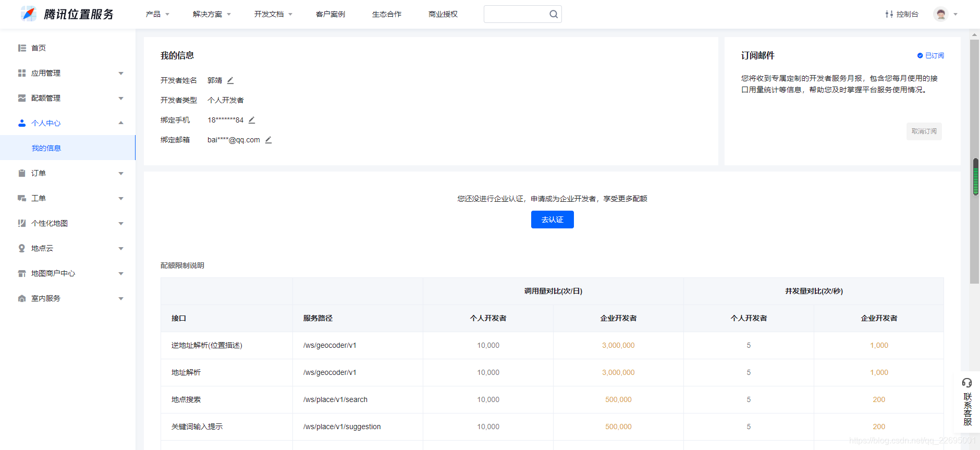Click the 个人开发者 developer type value
Screen dimensions: 980x450
[226, 100]
